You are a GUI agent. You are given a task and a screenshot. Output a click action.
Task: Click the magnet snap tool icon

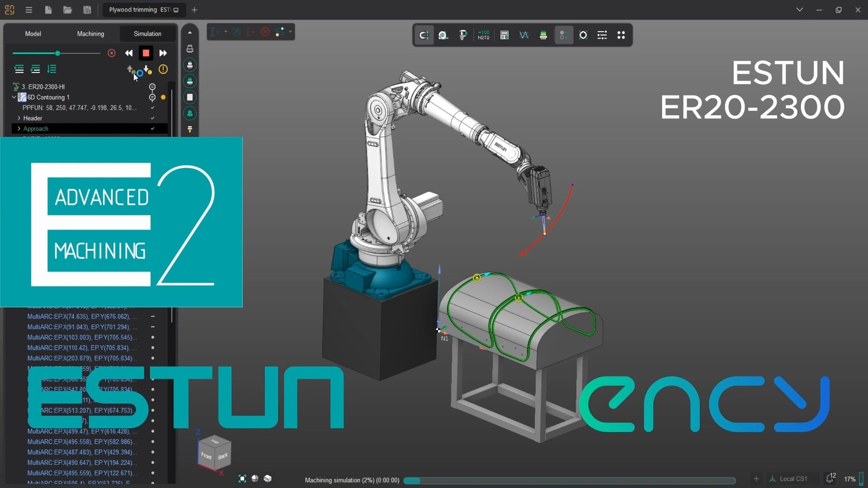424,35
